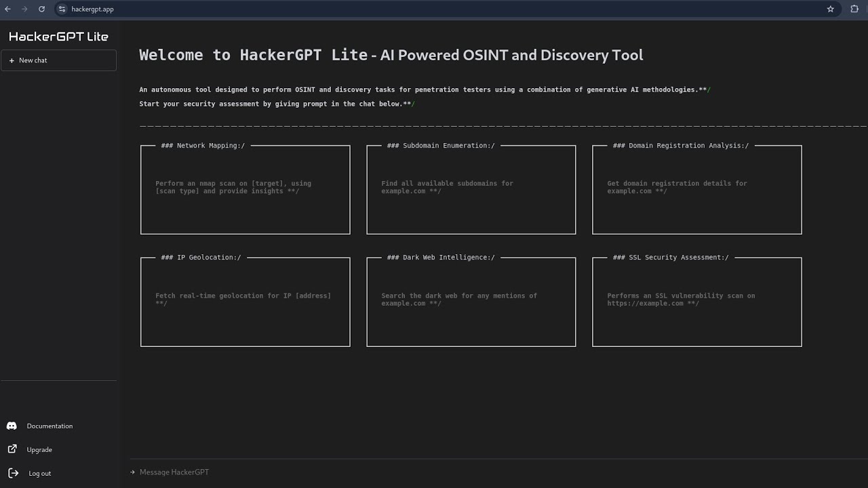Screen dimensions: 868x488
Task: Click the browser back arrow
Action: pos(7,9)
